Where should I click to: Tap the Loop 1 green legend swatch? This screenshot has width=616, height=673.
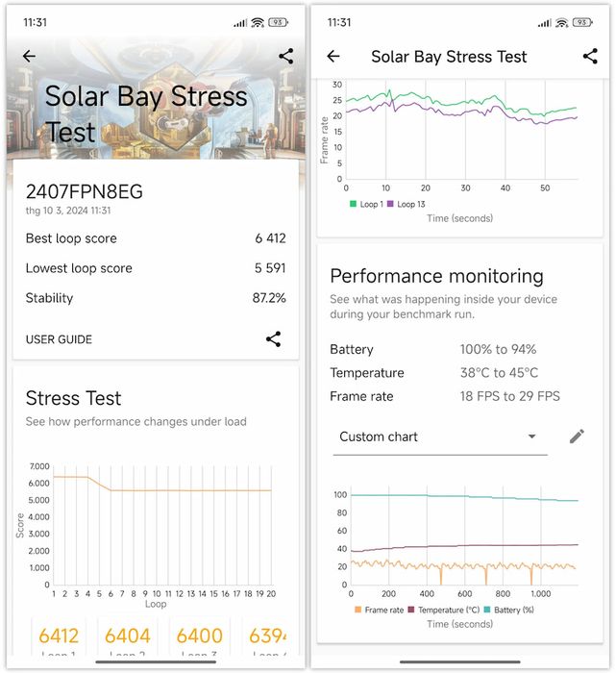[x=353, y=204]
